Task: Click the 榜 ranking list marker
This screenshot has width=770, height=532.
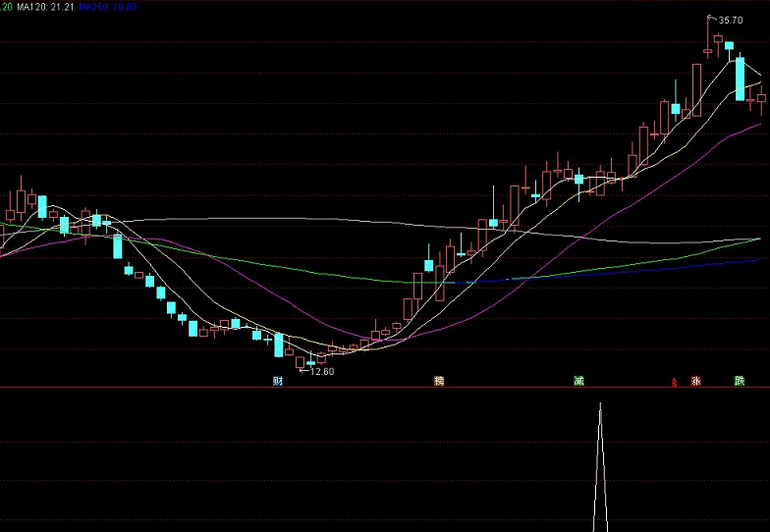Action: click(x=438, y=381)
